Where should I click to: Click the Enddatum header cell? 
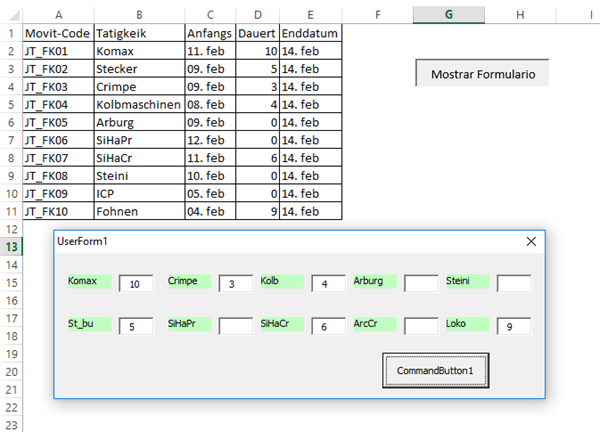(310, 33)
